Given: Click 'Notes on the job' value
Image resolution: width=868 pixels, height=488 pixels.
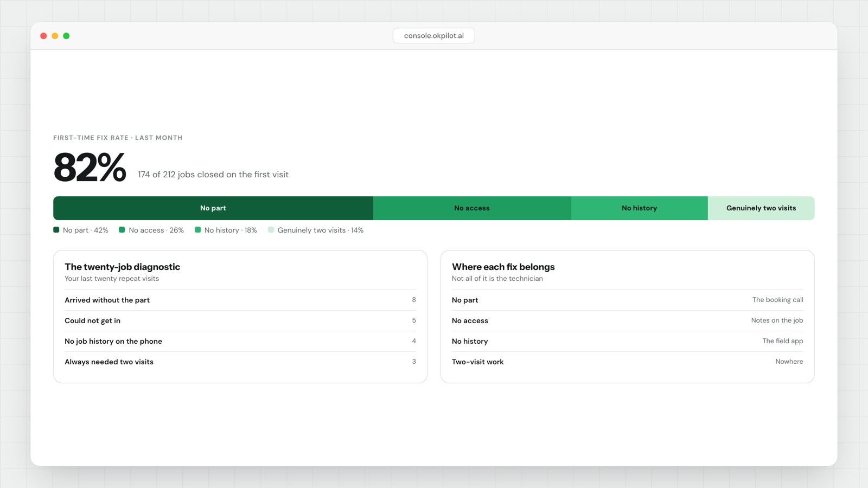Looking at the screenshot, I should pos(777,320).
